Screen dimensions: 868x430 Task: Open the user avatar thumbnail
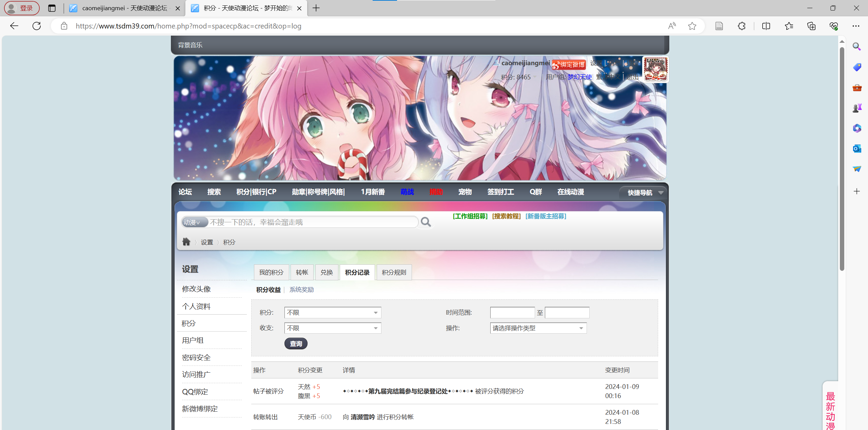[x=655, y=69]
